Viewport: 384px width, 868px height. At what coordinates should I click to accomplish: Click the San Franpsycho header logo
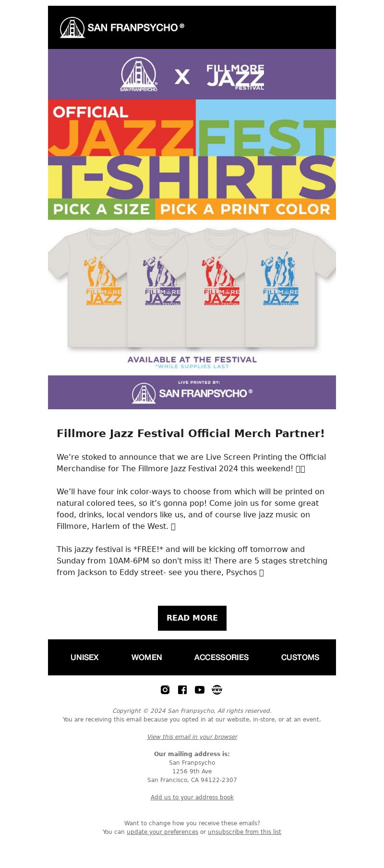pyautogui.click(x=122, y=27)
